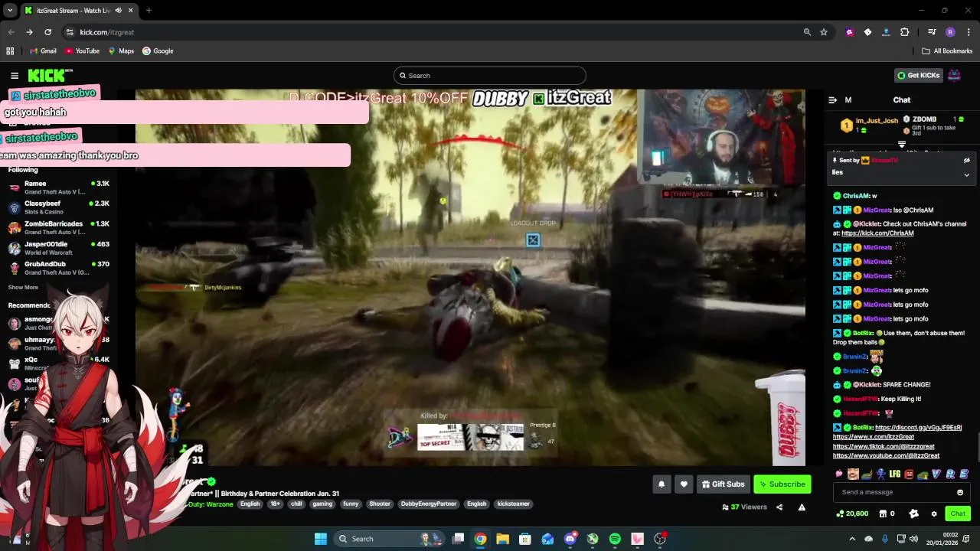Open the All Bookmarks folder
Image resolution: width=980 pixels, height=551 pixels.
click(947, 51)
